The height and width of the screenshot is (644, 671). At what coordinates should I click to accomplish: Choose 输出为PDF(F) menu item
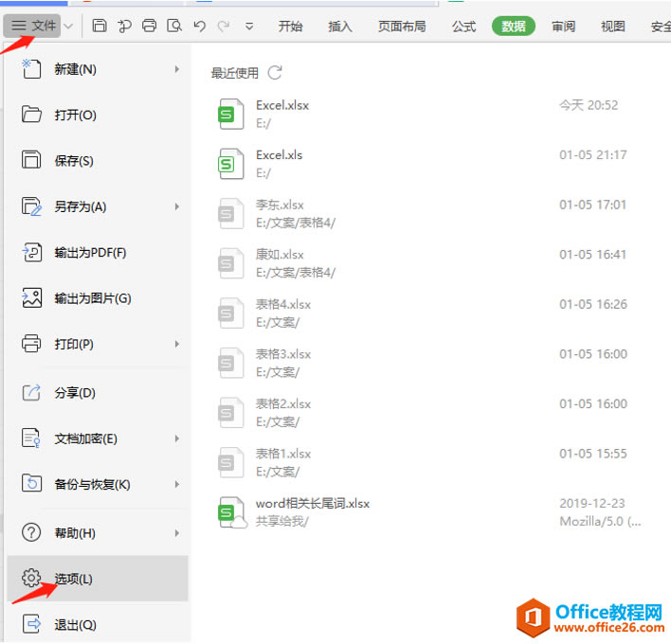[x=98, y=253]
